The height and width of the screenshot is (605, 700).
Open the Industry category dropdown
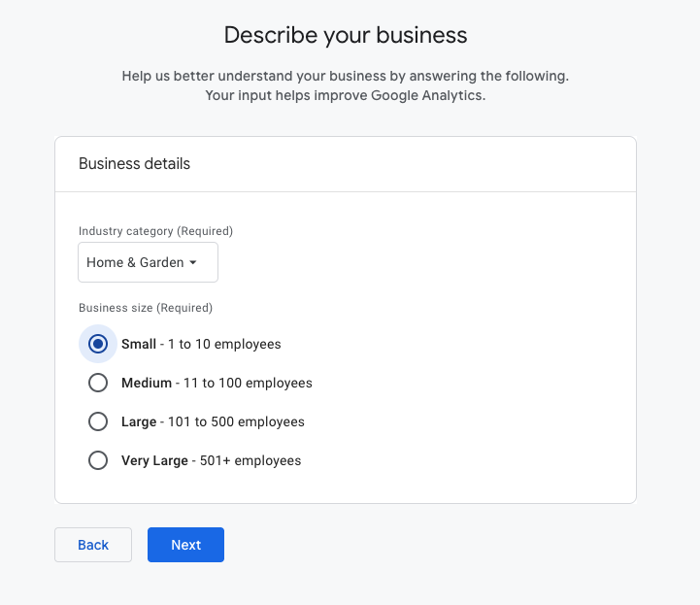click(x=148, y=262)
